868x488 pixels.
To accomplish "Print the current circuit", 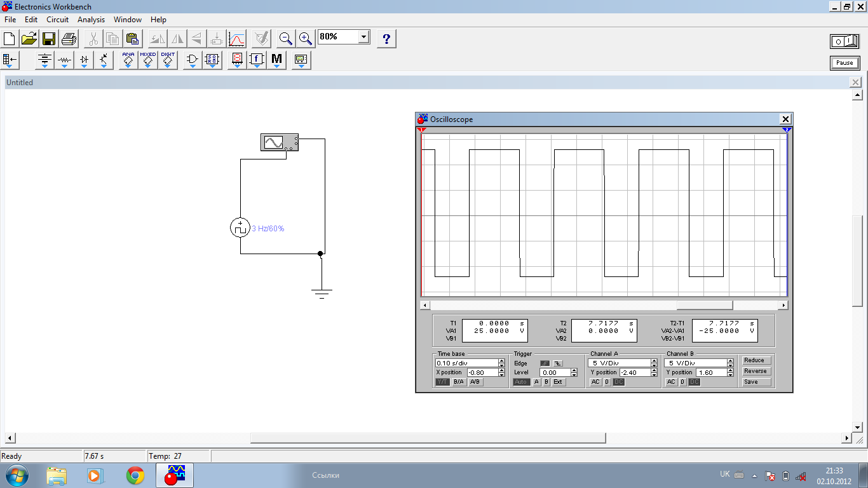I will pos(69,39).
